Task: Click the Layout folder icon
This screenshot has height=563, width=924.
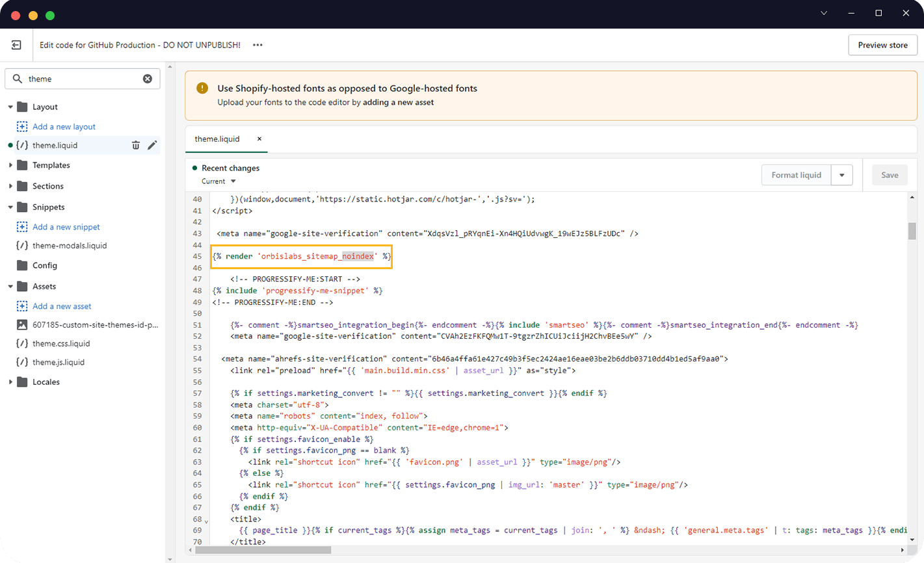Action: coord(22,107)
